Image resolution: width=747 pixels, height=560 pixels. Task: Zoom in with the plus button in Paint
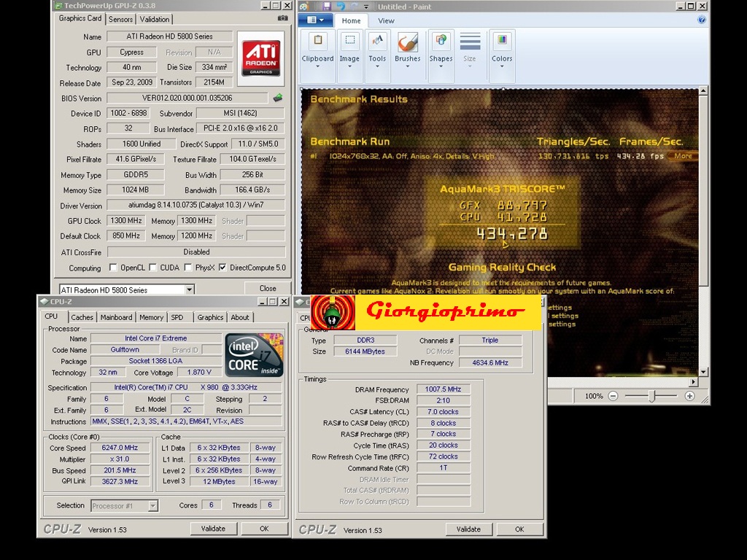689,396
